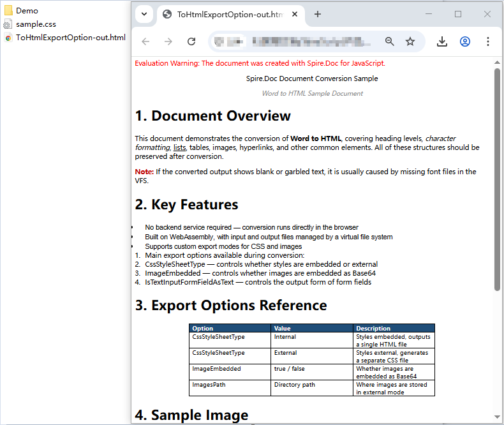Image resolution: width=504 pixels, height=425 pixels.
Task: Click the red 'Note:' label
Action: pyautogui.click(x=144, y=172)
